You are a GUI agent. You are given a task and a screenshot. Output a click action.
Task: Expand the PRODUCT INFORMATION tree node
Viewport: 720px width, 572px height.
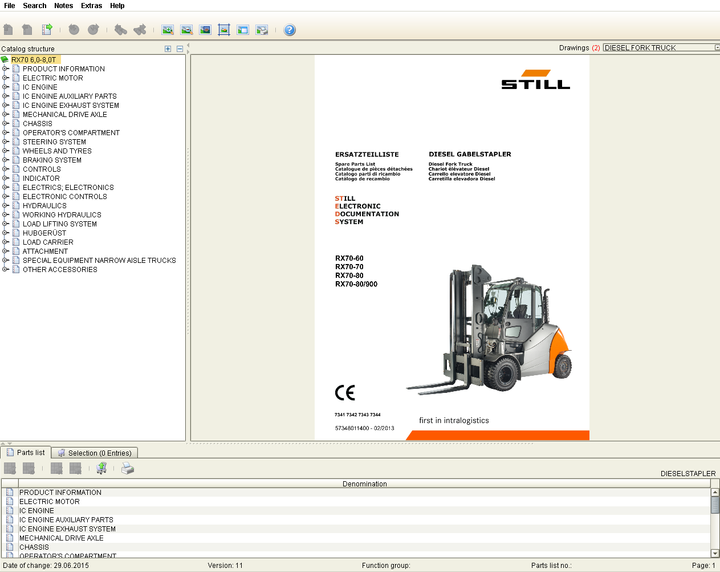5,68
